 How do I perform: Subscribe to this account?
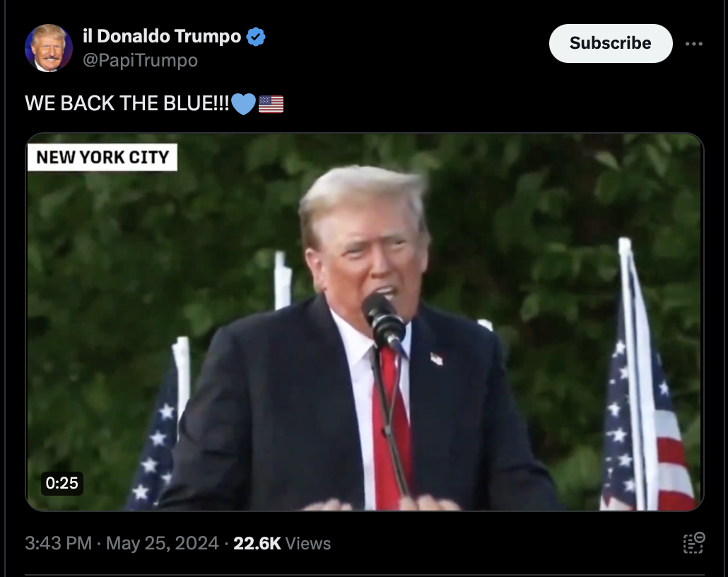[611, 43]
